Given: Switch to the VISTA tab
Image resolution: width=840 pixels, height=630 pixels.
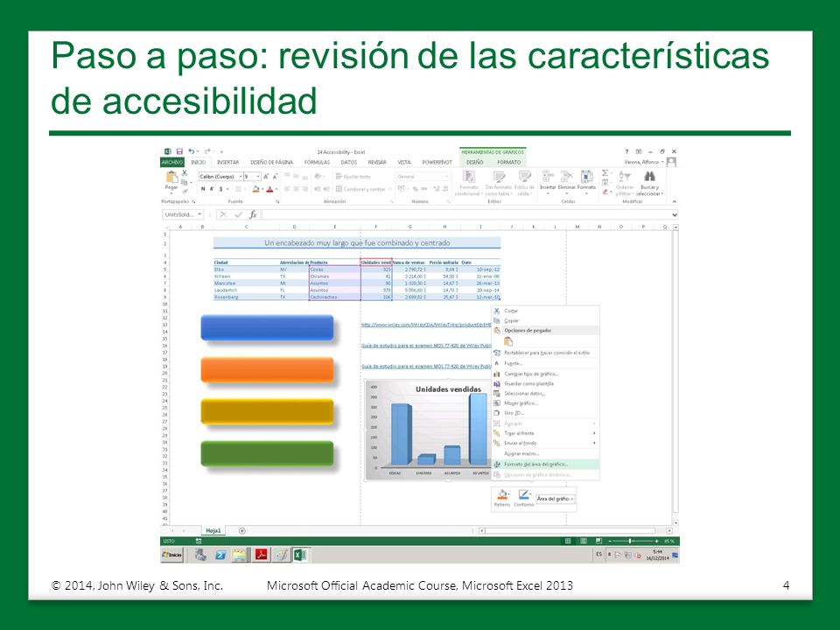Looking at the screenshot, I should click(404, 162).
